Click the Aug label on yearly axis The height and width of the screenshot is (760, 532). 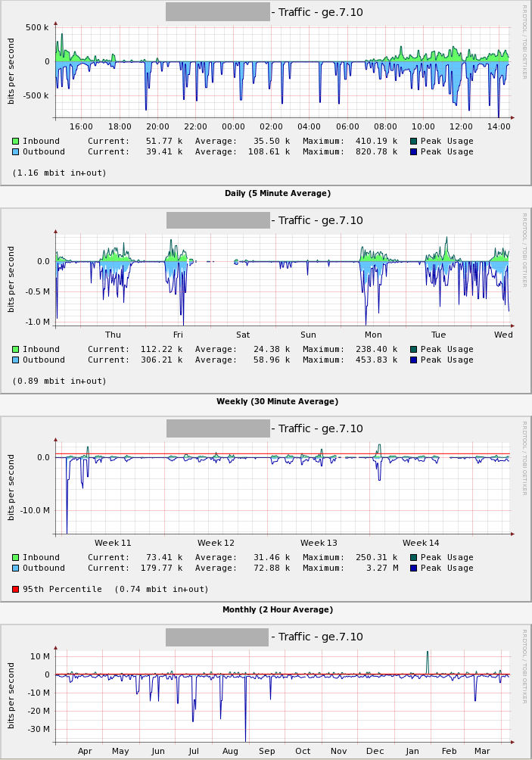(230, 751)
